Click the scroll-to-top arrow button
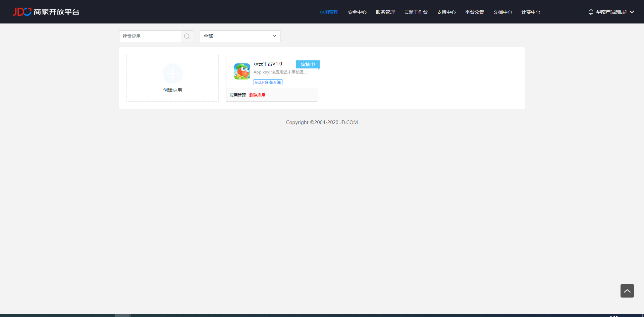This screenshot has width=644, height=317. tap(627, 291)
